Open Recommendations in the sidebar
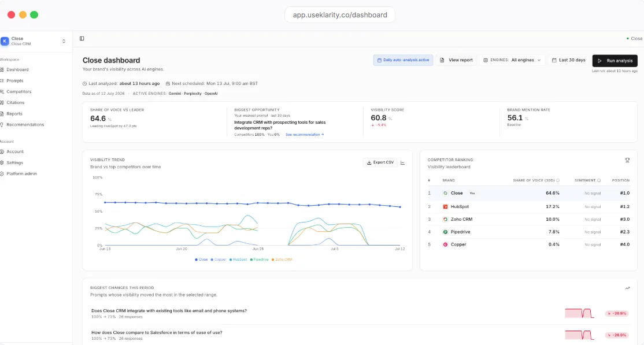The width and height of the screenshot is (644, 345). (x=25, y=124)
